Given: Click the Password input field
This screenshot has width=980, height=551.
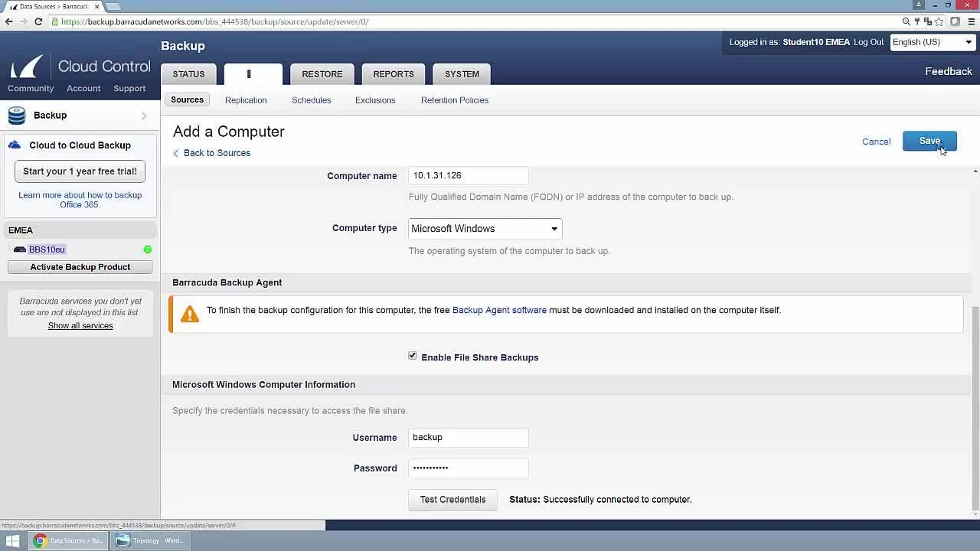Looking at the screenshot, I should pyautogui.click(x=468, y=468).
